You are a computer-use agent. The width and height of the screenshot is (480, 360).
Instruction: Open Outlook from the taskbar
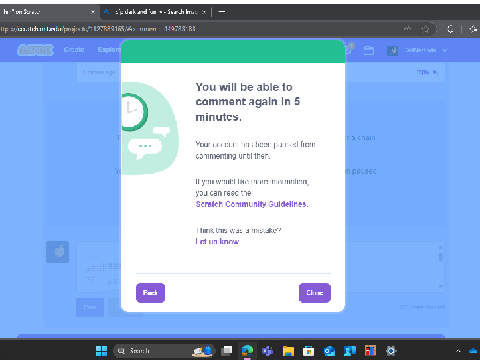coord(329,351)
